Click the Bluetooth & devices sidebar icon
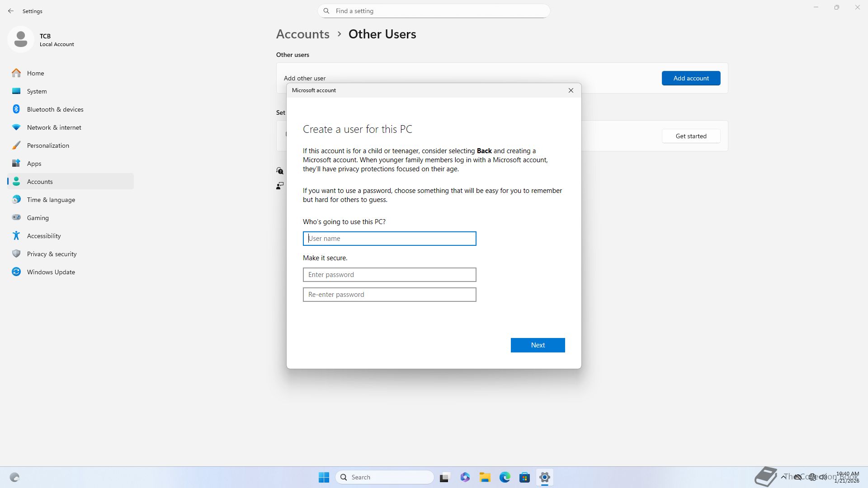Viewport: 868px width, 488px height. [x=16, y=109]
